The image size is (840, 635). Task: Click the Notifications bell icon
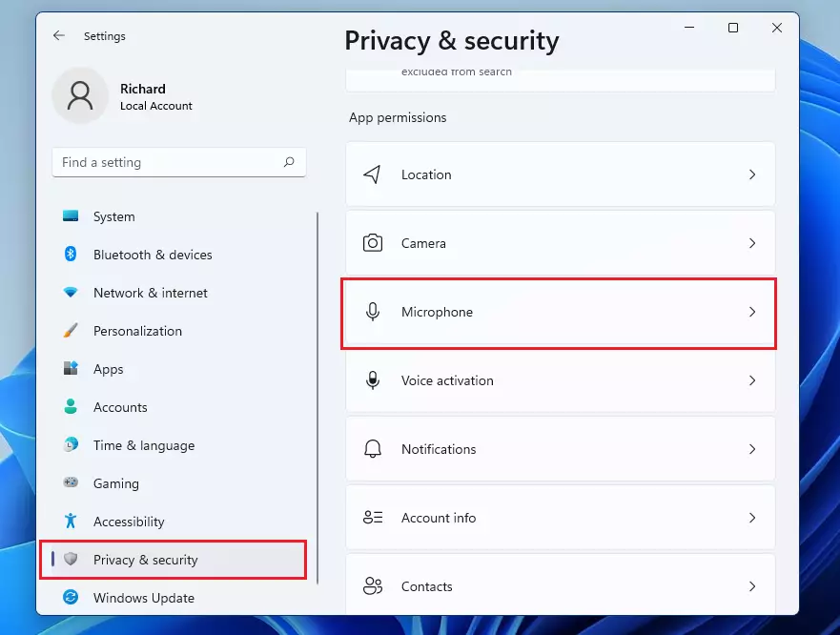tap(372, 449)
